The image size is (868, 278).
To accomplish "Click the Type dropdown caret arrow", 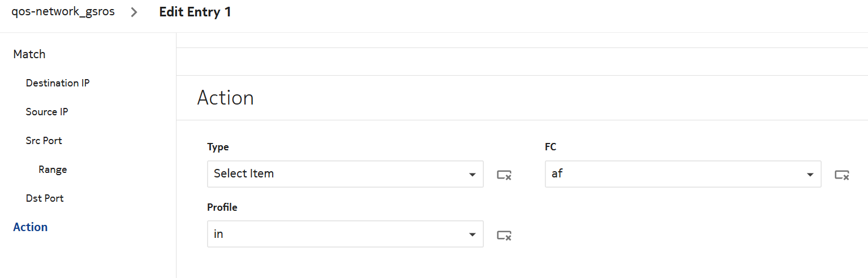I will 472,175.
